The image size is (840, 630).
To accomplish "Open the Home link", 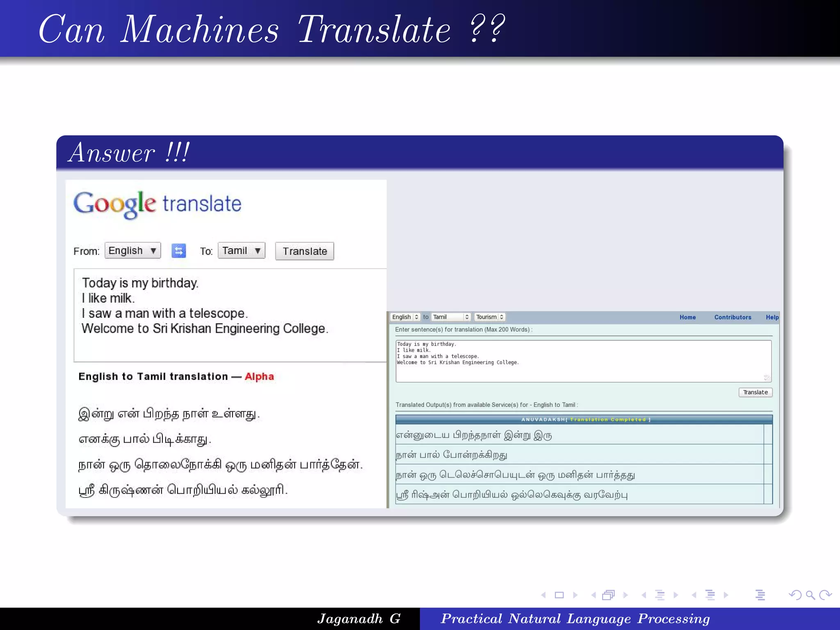I will tap(688, 317).
